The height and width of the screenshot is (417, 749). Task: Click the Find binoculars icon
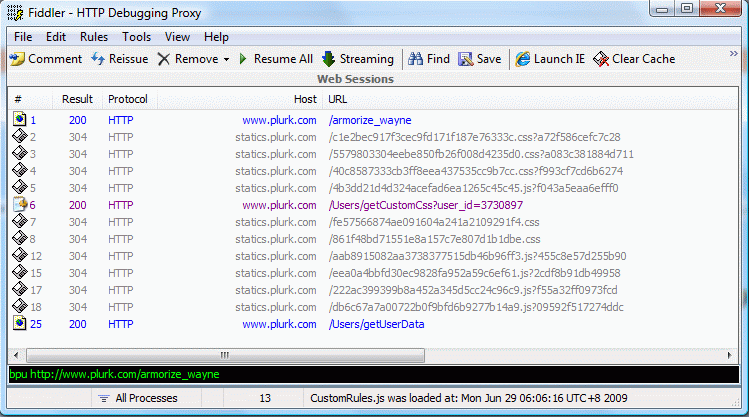point(415,59)
